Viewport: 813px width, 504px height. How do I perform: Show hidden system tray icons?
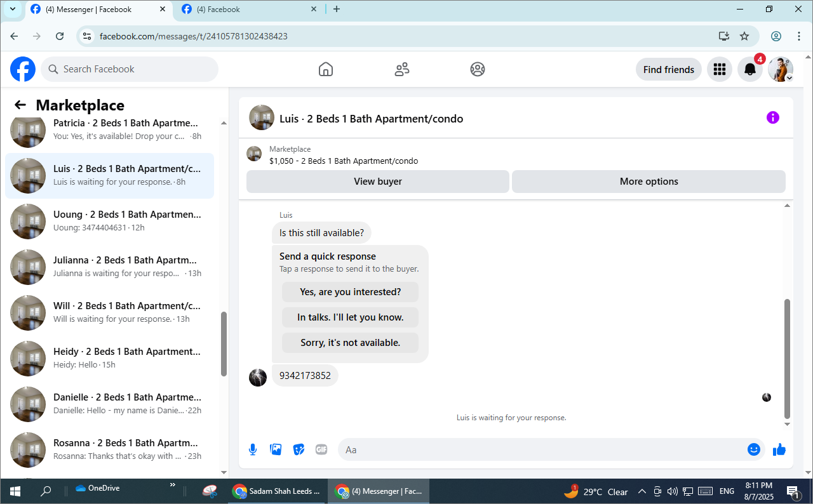point(642,491)
